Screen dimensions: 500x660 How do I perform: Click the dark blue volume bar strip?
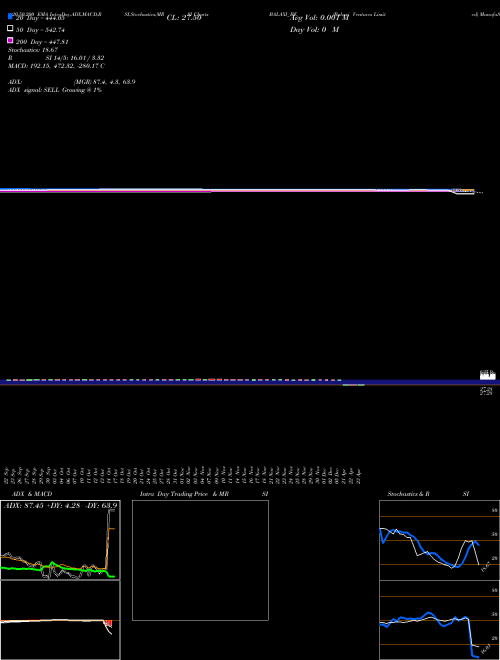tap(250, 382)
